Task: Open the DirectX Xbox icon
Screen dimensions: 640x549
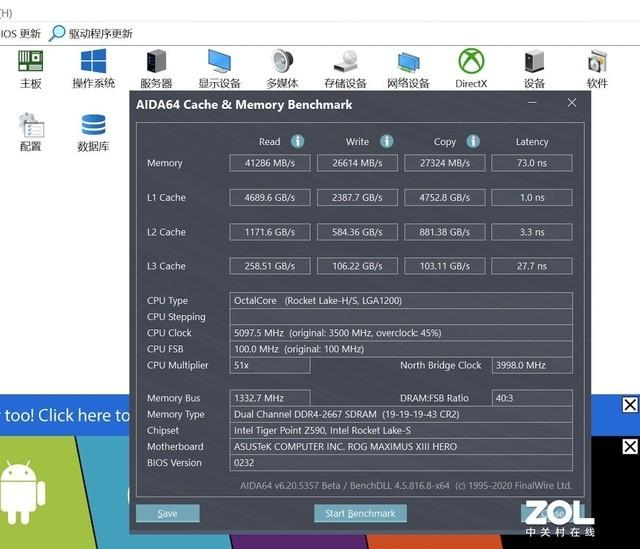Action: 471,61
